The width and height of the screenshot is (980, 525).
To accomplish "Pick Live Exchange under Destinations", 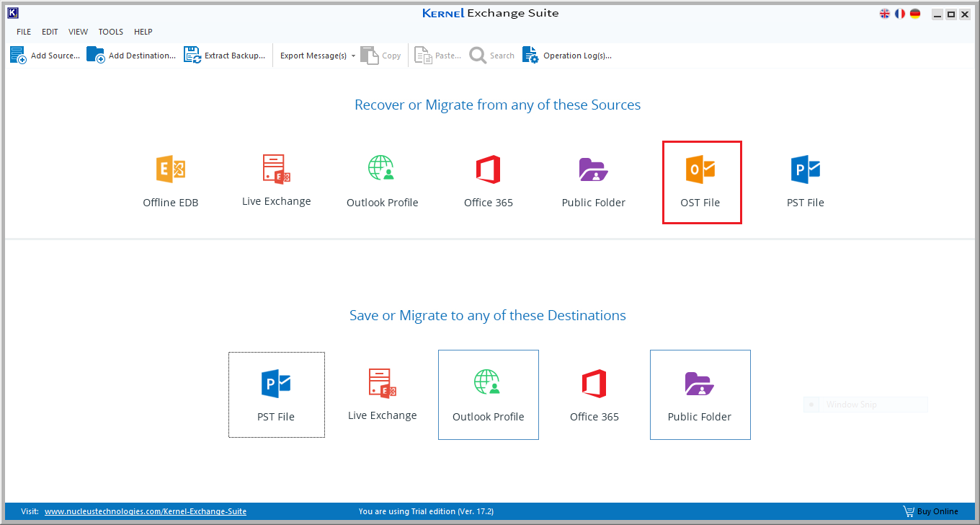I will click(x=383, y=394).
